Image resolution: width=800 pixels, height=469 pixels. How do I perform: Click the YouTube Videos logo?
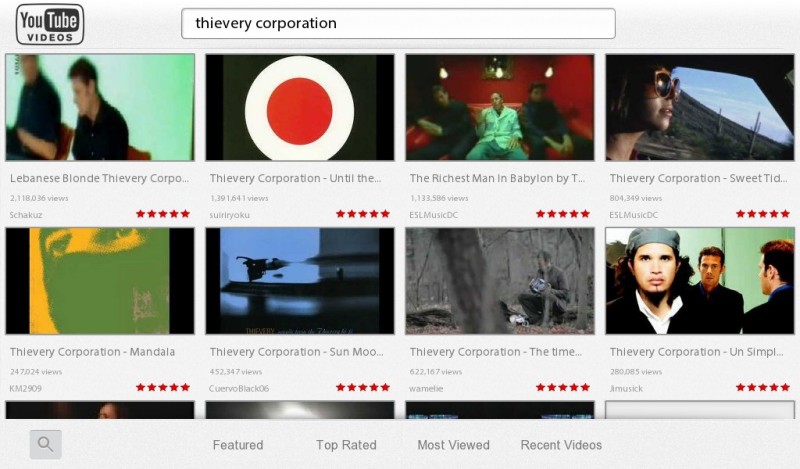[50, 24]
